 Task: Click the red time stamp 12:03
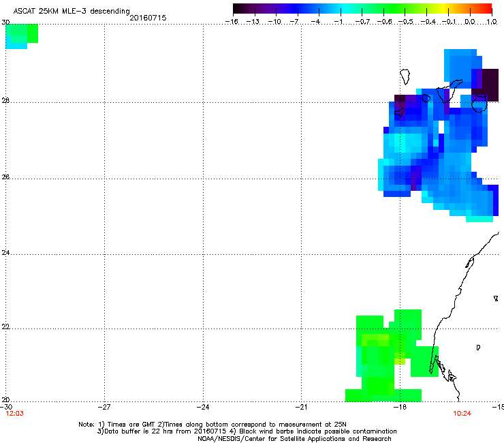(x=15, y=414)
